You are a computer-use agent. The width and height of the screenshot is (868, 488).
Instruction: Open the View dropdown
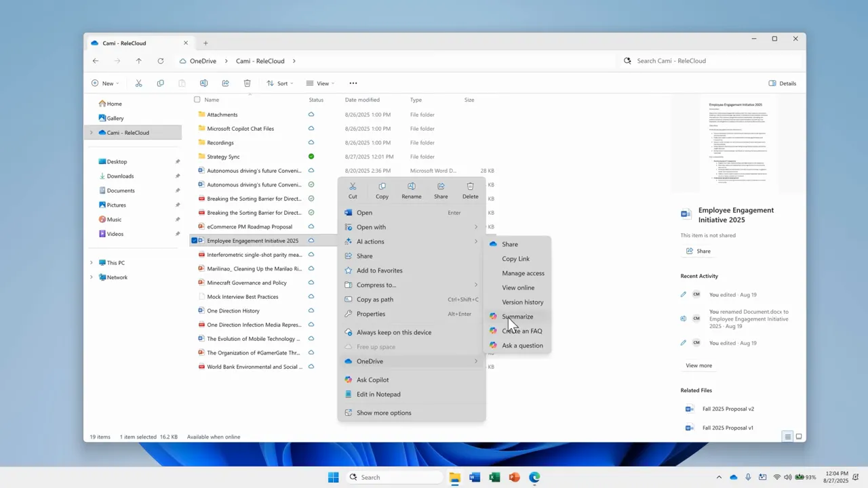point(319,83)
